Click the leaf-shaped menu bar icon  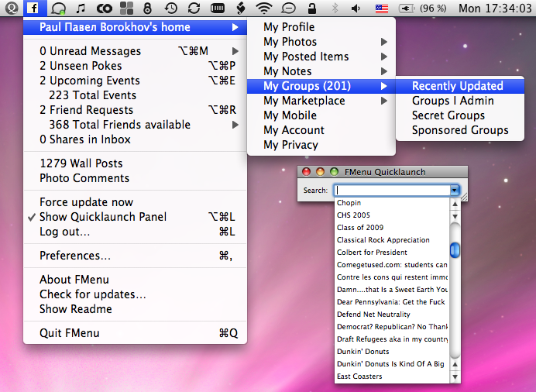click(x=241, y=8)
